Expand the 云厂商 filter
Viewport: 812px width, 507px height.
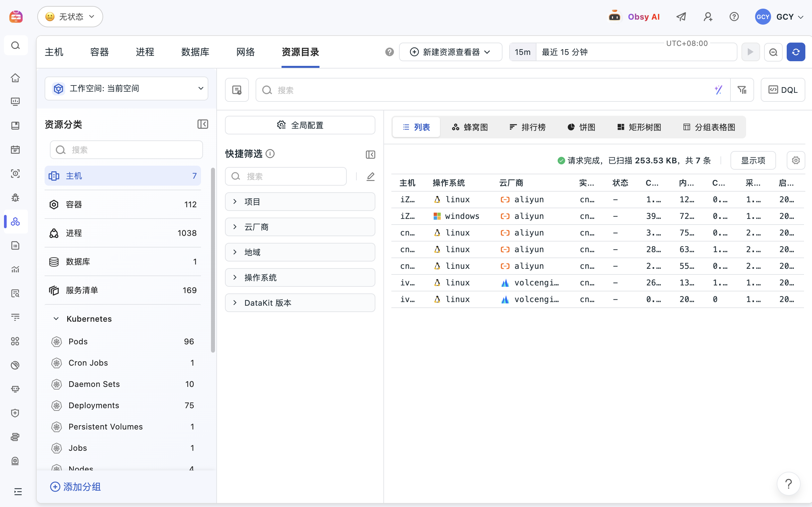pos(300,227)
